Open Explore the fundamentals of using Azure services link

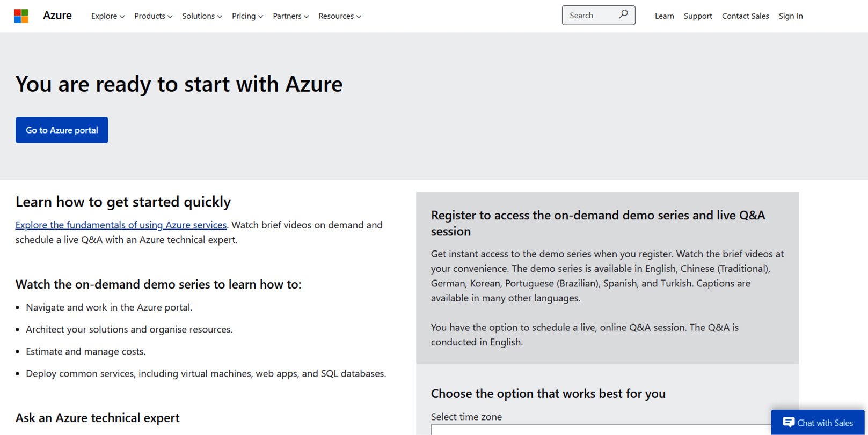click(121, 225)
